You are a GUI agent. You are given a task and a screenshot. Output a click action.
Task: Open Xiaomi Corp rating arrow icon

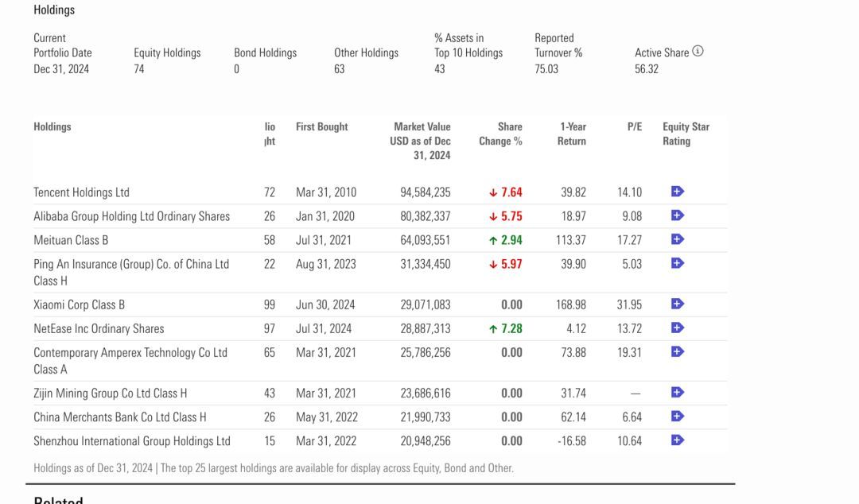click(x=677, y=304)
